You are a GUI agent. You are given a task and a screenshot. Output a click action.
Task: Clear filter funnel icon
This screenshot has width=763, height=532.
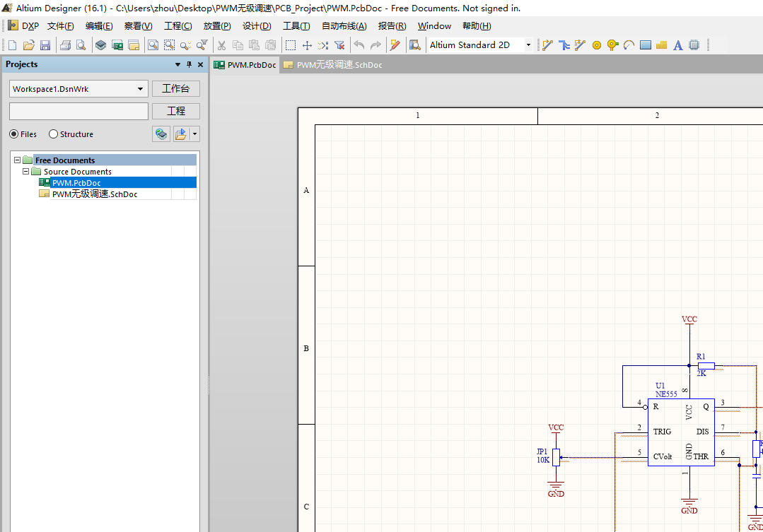(x=339, y=45)
